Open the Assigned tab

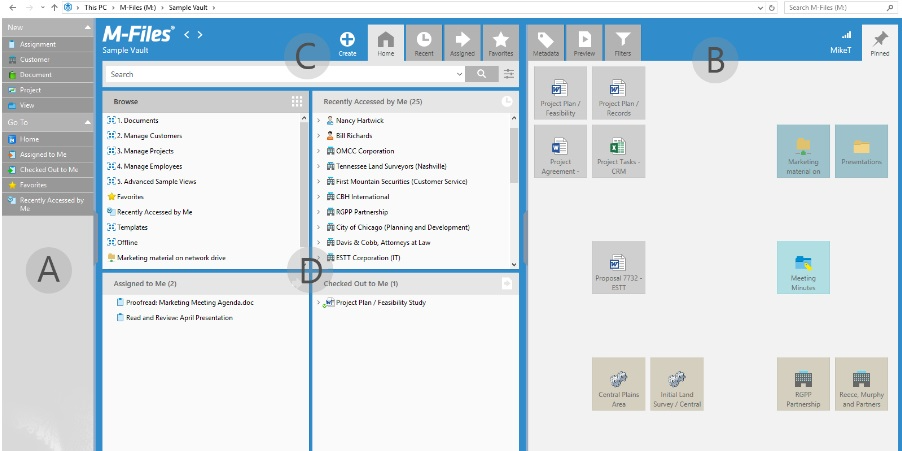tap(463, 43)
